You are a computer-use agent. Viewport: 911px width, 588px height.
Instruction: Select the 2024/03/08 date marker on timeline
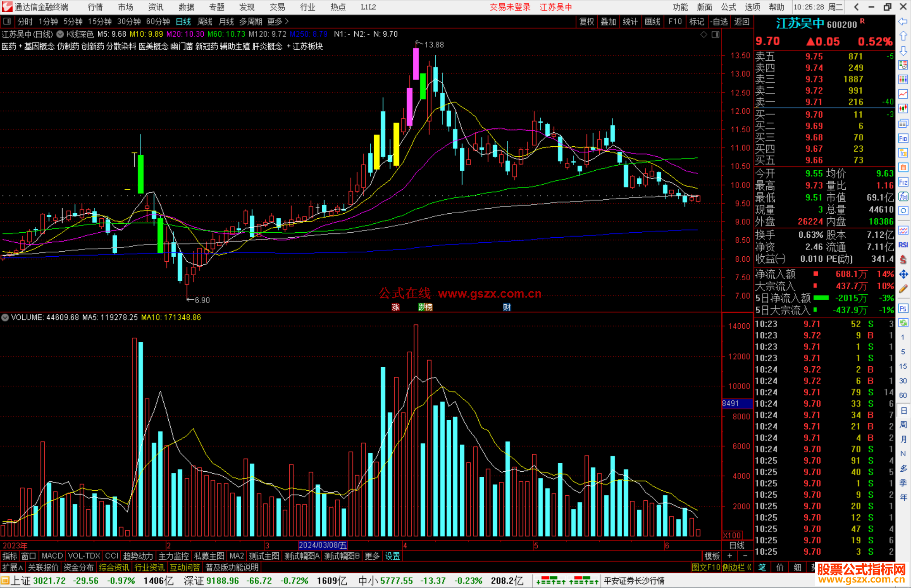coord(323,545)
